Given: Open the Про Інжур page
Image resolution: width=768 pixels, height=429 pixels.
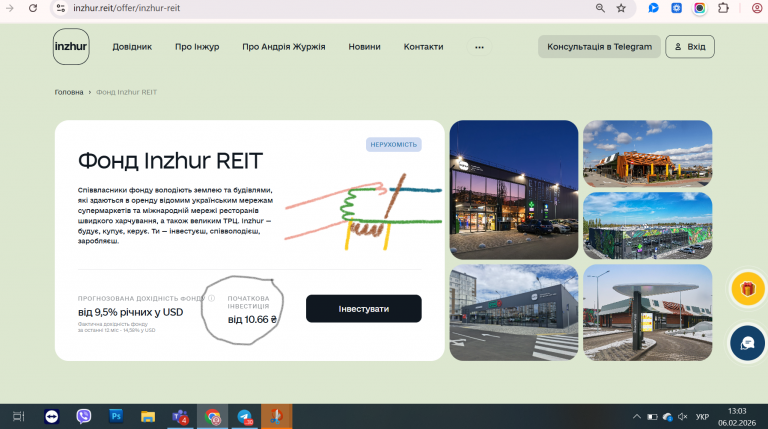Looking at the screenshot, I should pos(197,47).
